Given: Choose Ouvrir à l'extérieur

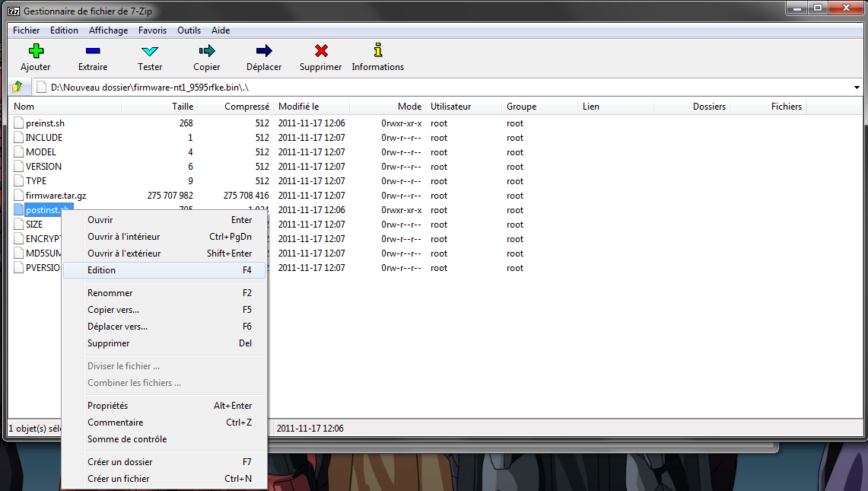Looking at the screenshot, I should coord(164,253).
